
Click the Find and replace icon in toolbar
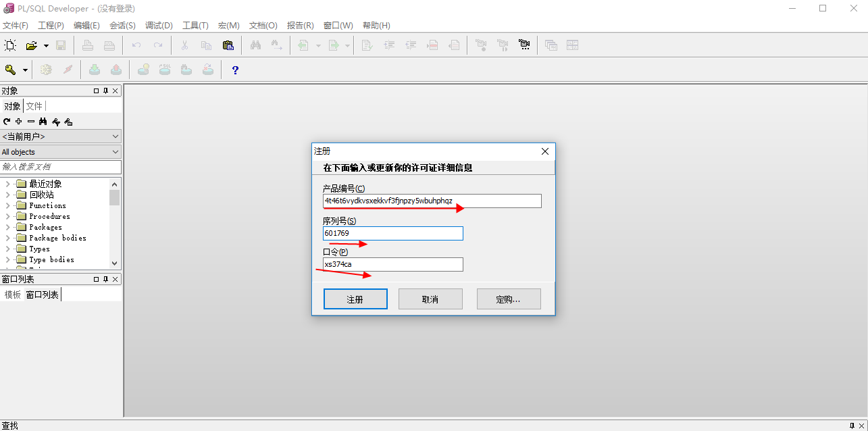[x=276, y=45]
